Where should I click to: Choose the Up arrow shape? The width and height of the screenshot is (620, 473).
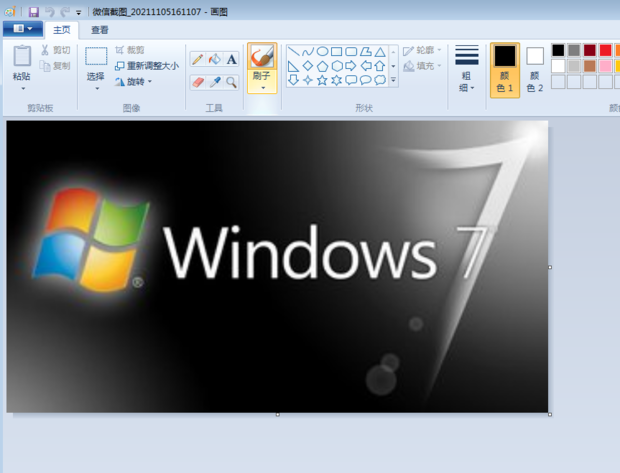[x=380, y=66]
